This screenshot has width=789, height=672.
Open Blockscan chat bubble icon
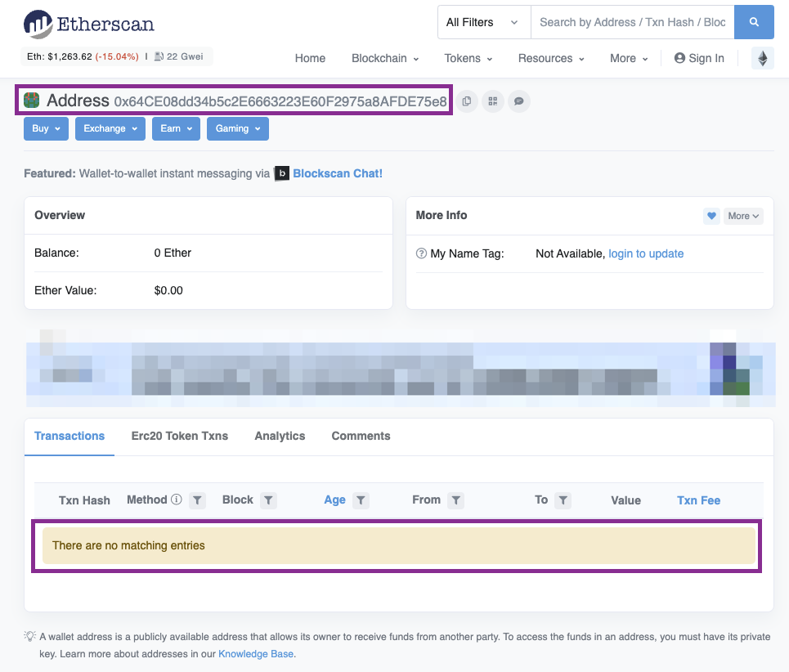[x=519, y=101]
